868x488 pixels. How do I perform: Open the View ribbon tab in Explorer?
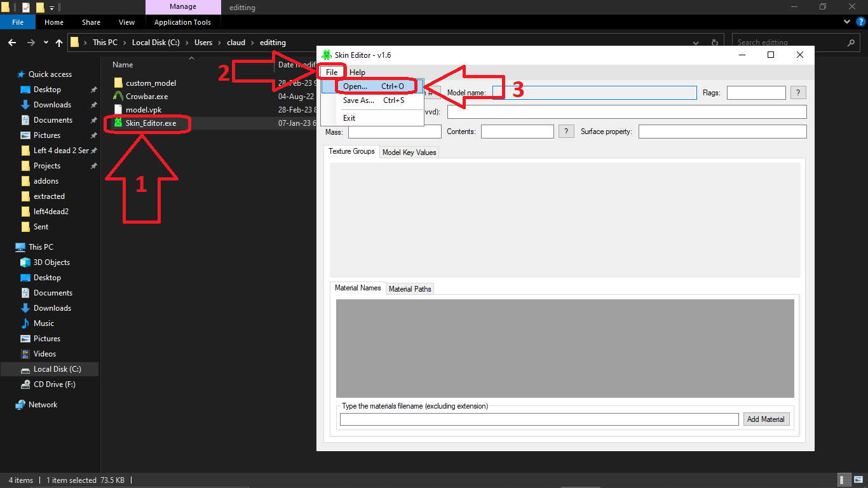coord(126,22)
